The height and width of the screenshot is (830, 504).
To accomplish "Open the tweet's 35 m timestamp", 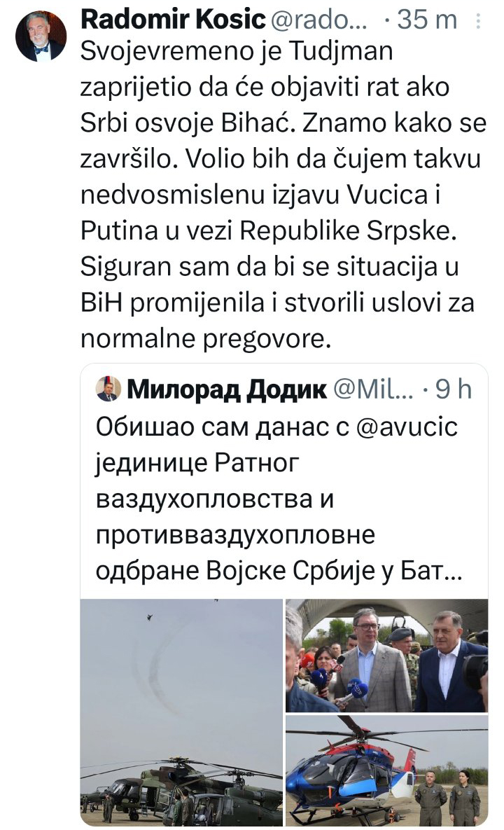I will pos(427,20).
